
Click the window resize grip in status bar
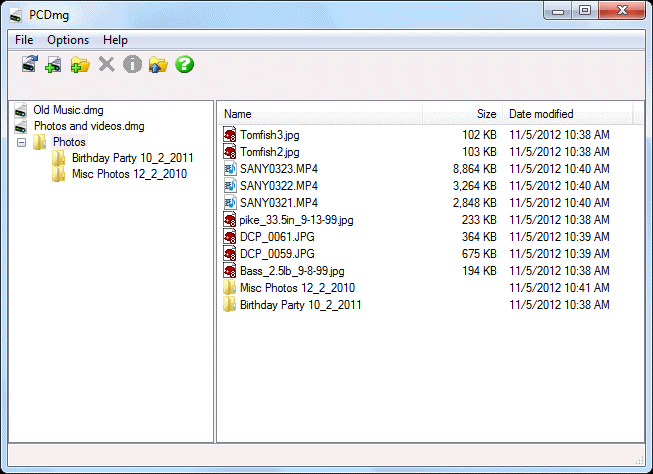pos(639,460)
